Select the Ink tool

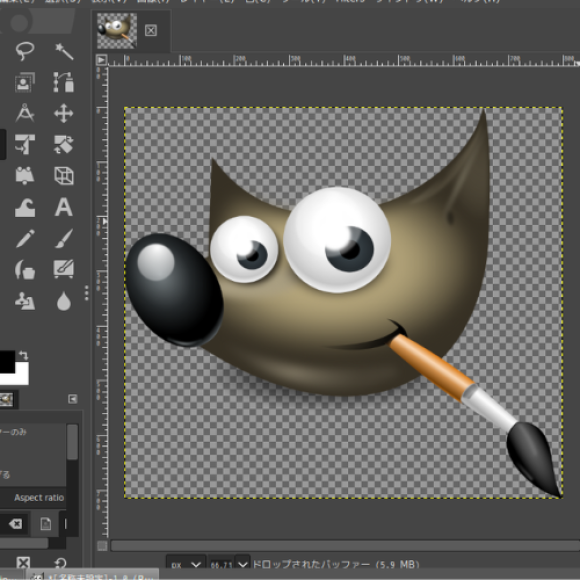[25, 269]
